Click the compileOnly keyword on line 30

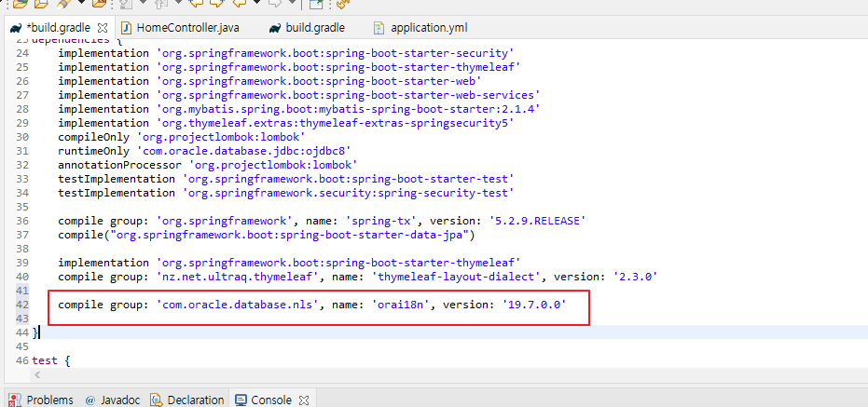(x=91, y=137)
